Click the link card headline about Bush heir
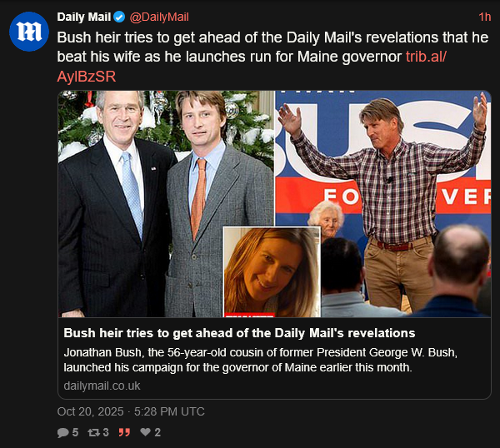This screenshot has height=448, width=500. (239, 333)
